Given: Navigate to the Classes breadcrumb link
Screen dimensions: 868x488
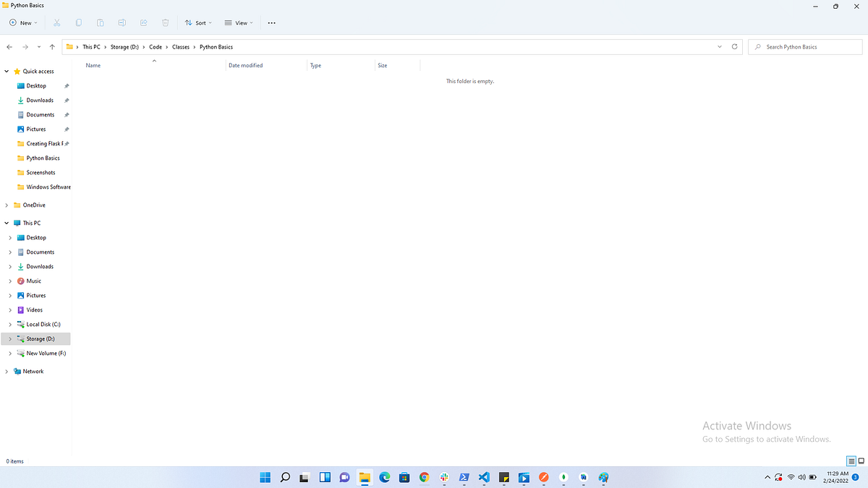Looking at the screenshot, I should pyautogui.click(x=180, y=46).
